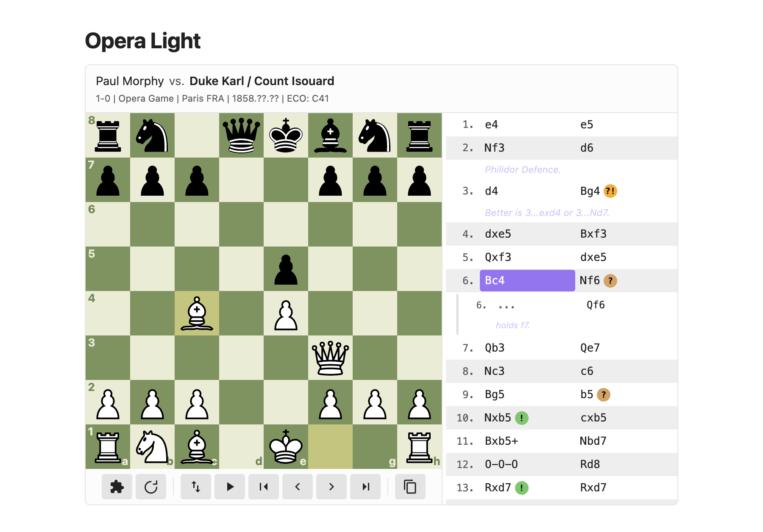The image size is (763, 532).
Task: Select the black bishop on f8
Action: pos(331,136)
